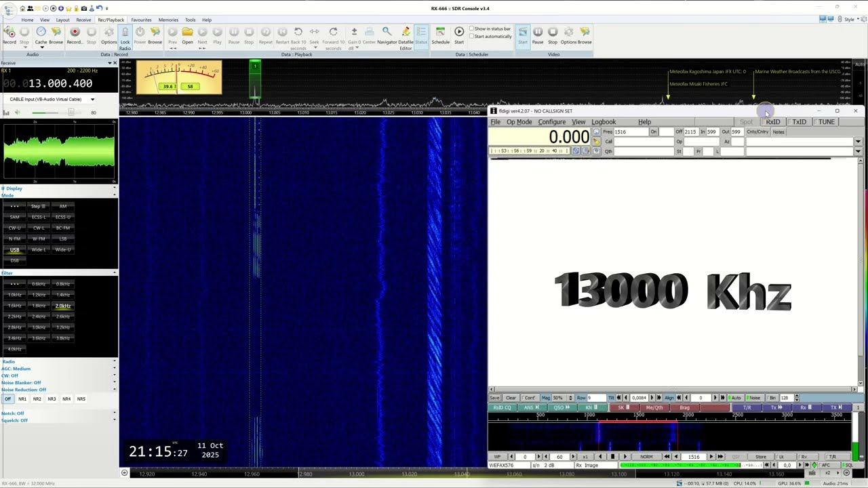The height and width of the screenshot is (488, 868).
Task: Open fldigi Configure menu
Action: [x=551, y=122]
